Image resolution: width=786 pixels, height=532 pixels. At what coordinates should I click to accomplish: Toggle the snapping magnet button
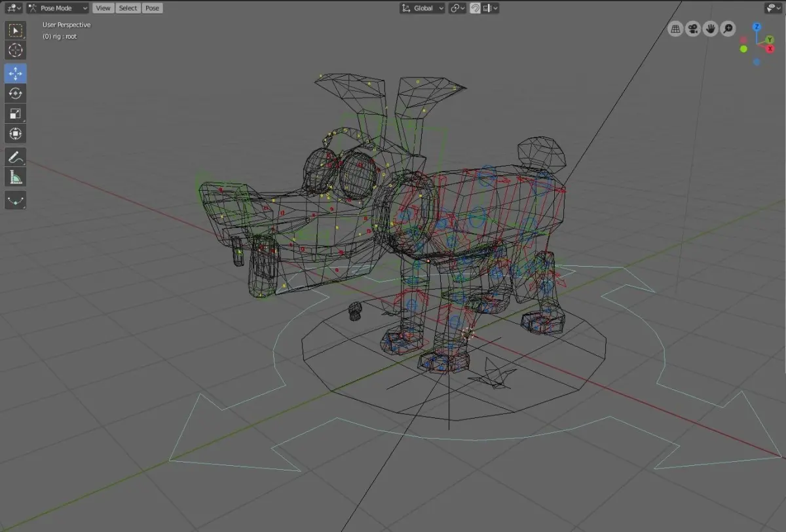[476, 8]
